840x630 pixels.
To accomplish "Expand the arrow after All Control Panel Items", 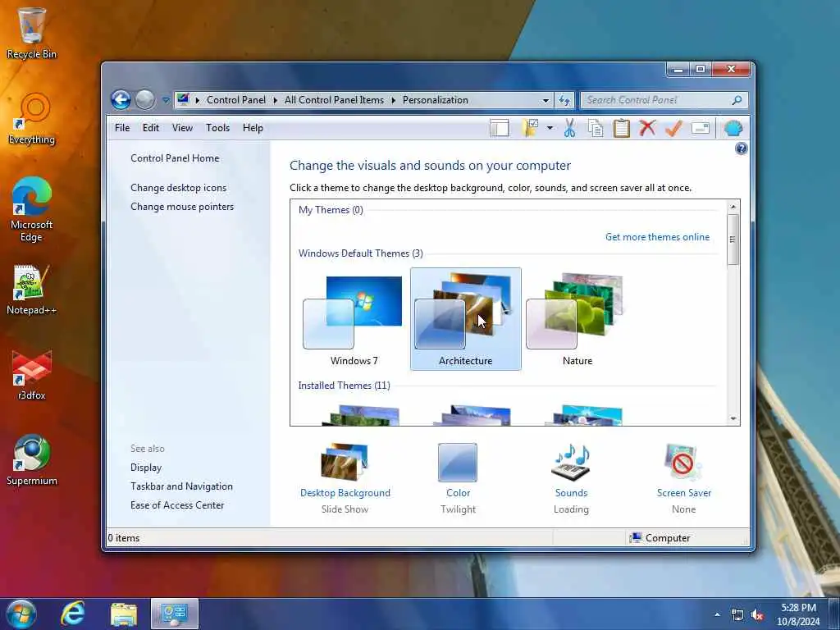I will tap(393, 100).
